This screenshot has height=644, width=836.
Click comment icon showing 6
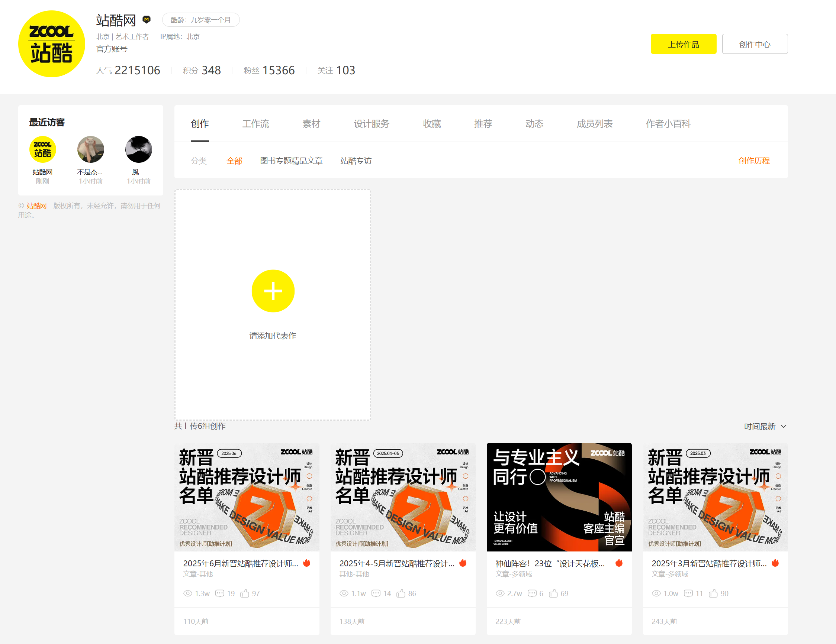[532, 593]
